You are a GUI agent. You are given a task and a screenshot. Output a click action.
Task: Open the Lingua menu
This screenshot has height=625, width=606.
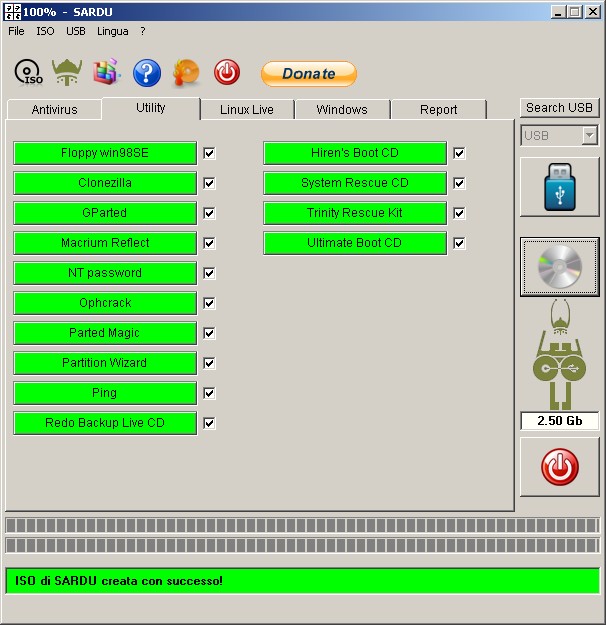click(112, 31)
